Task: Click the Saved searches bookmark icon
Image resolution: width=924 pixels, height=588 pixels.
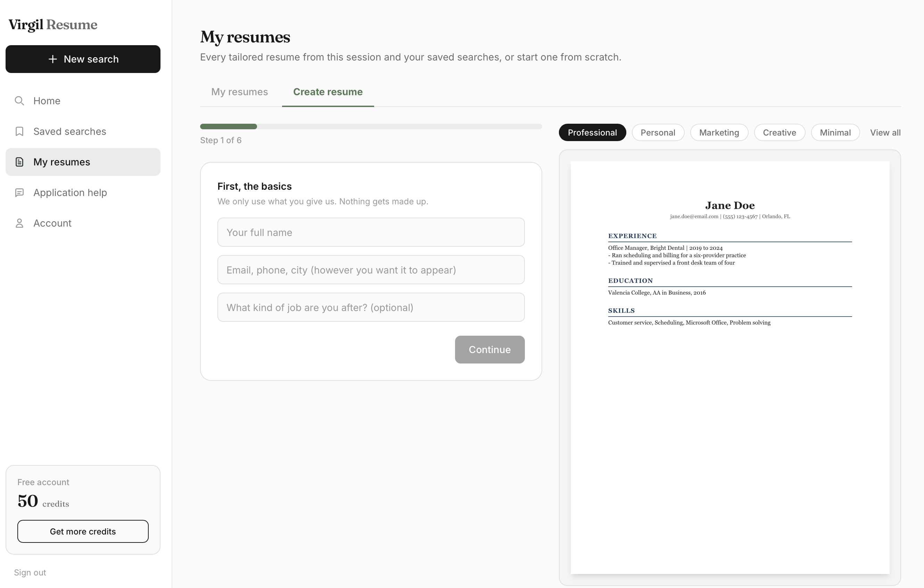Action: click(x=19, y=131)
